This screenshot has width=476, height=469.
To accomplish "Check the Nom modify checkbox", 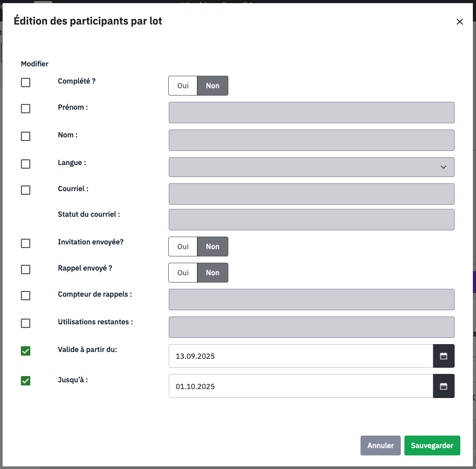I will [26, 136].
